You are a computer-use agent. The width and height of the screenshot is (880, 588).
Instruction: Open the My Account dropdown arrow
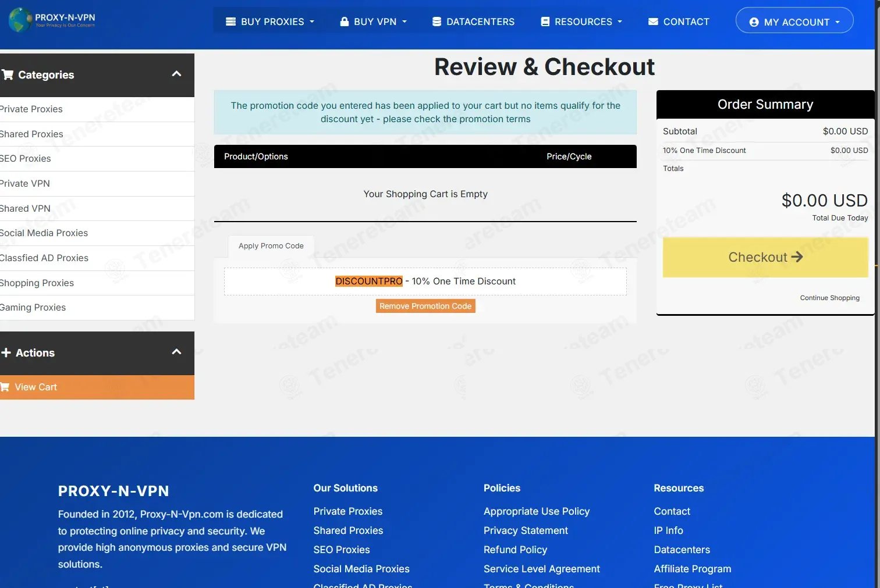click(838, 22)
